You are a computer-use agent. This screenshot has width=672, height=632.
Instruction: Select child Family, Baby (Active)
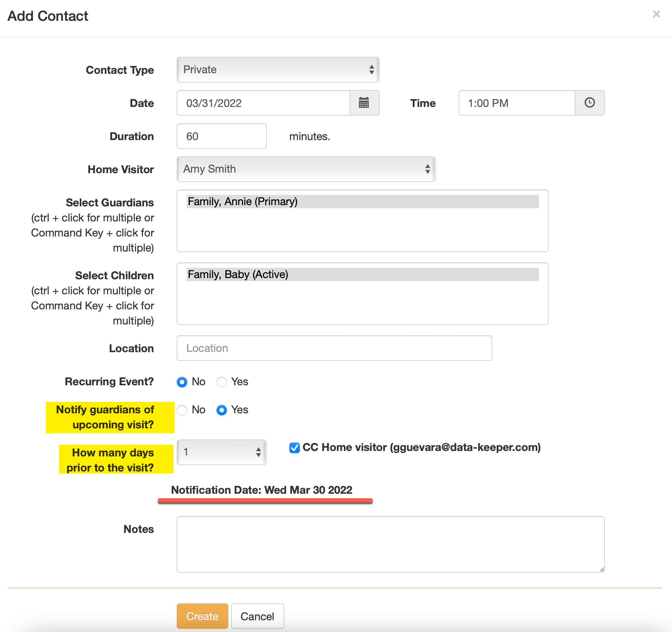(362, 274)
